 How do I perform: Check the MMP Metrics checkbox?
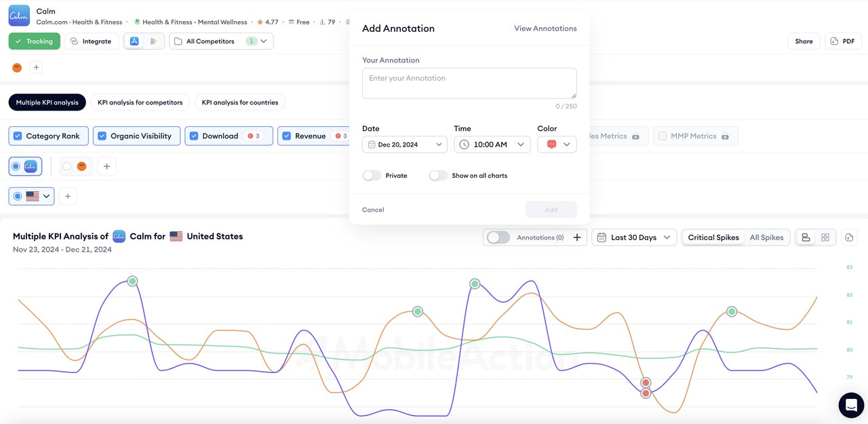tap(663, 136)
